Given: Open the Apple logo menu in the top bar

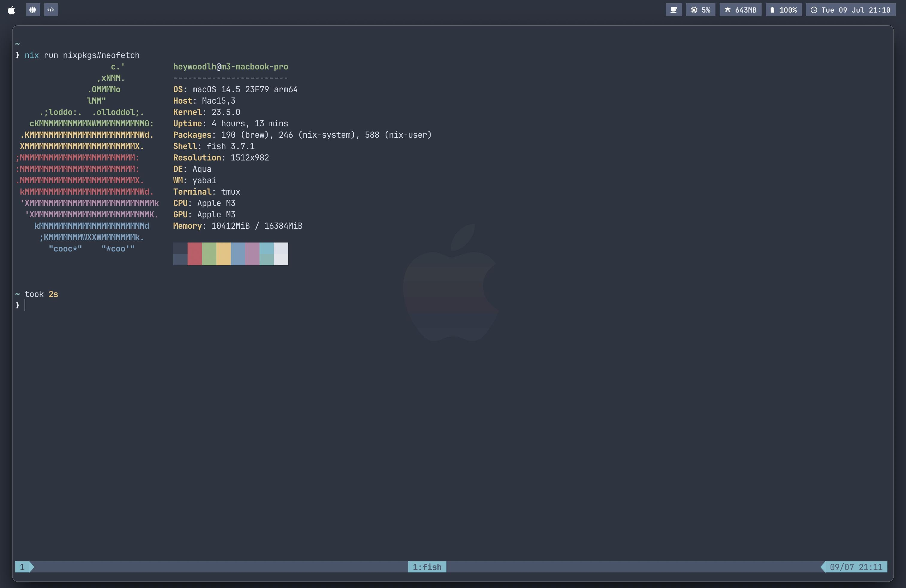Looking at the screenshot, I should (x=11, y=10).
